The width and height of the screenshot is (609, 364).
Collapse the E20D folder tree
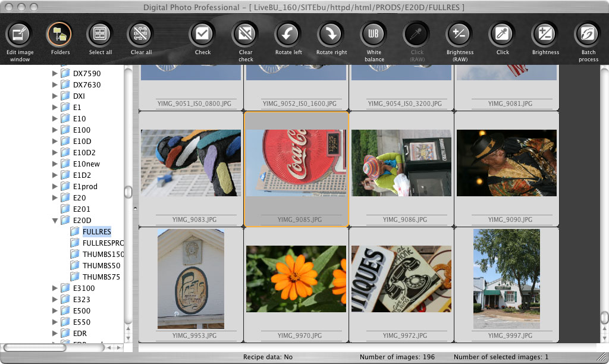pos(55,221)
